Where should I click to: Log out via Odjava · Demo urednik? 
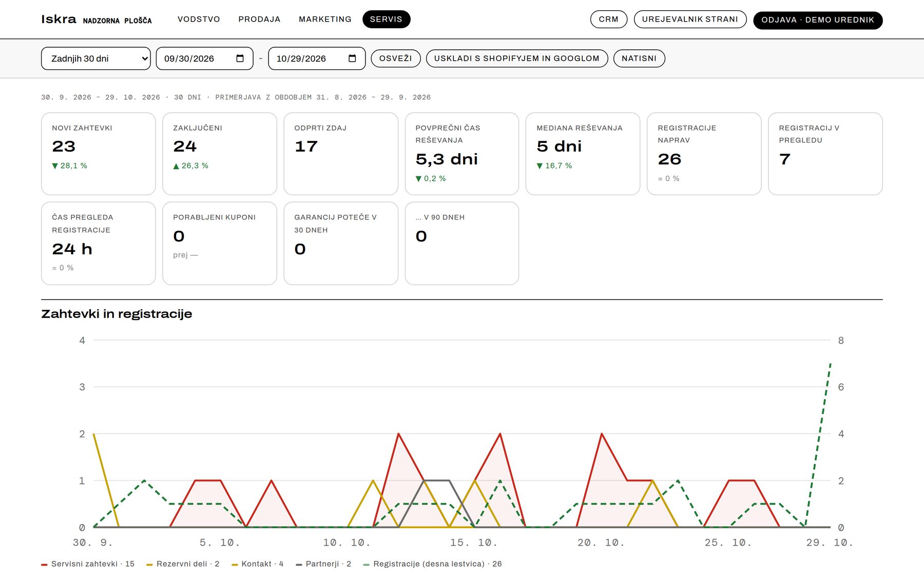tap(818, 20)
